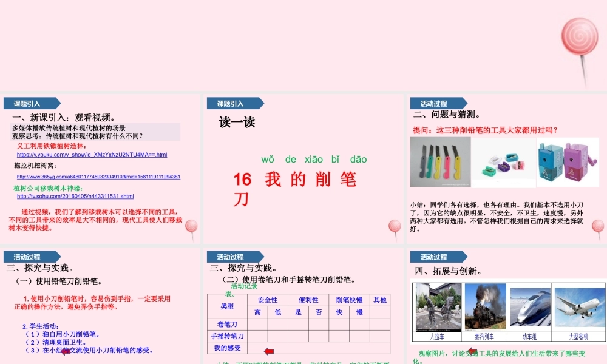607x364 pixels.
Task: Open the tv.sohu.com video link
Action: [75, 197]
